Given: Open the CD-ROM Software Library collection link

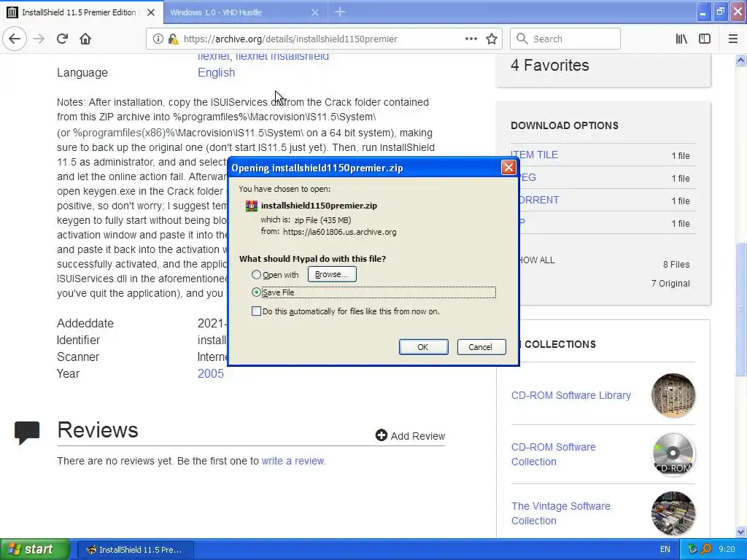Looking at the screenshot, I should tap(570, 395).
